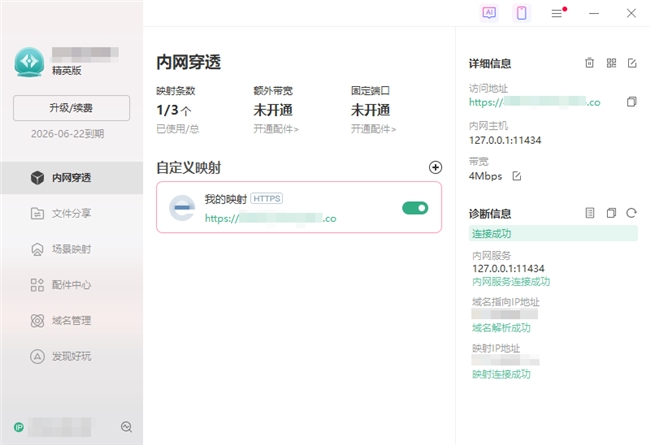
Task: Toggle off the 我的映射 switch
Action: pos(415,208)
